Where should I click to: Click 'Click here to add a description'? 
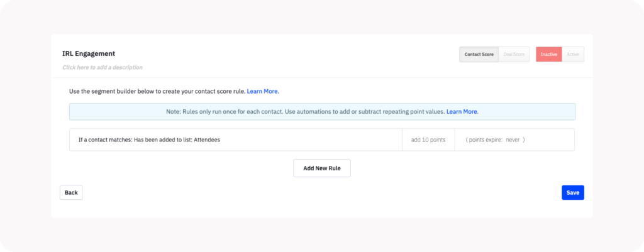coord(103,67)
